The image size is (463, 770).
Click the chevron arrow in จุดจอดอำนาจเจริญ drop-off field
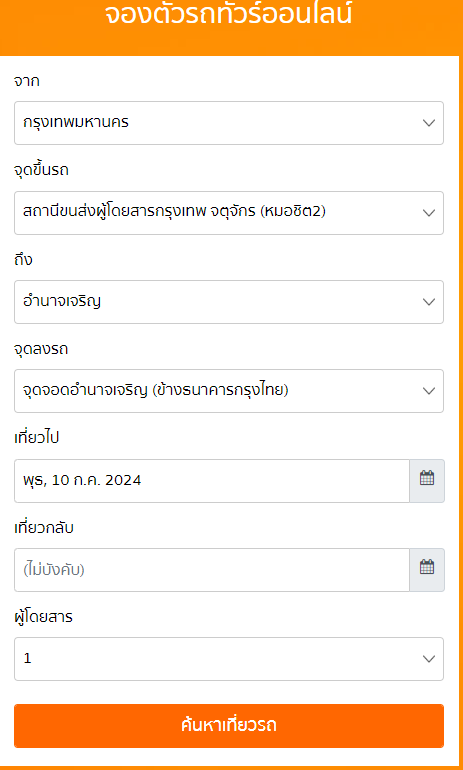tap(429, 391)
